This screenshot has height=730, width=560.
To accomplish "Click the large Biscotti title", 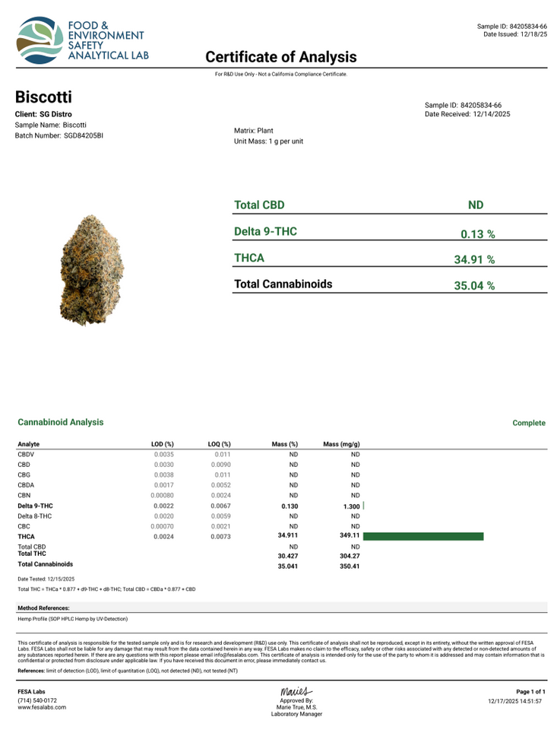I will (x=44, y=97).
